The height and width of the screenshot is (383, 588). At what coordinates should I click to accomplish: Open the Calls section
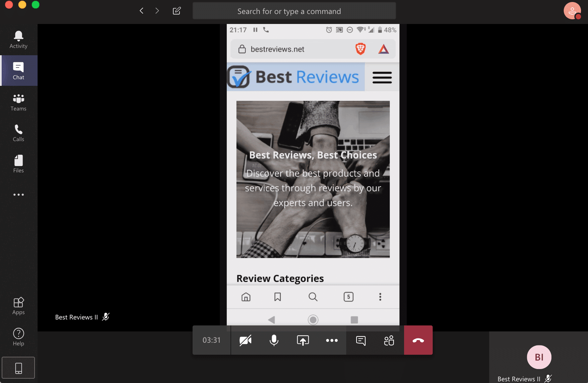click(x=18, y=133)
